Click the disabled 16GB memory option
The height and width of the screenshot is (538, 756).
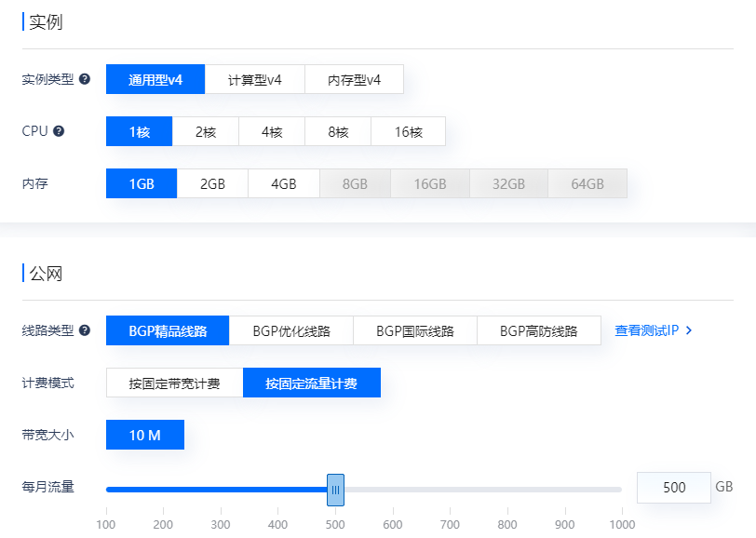coord(430,183)
